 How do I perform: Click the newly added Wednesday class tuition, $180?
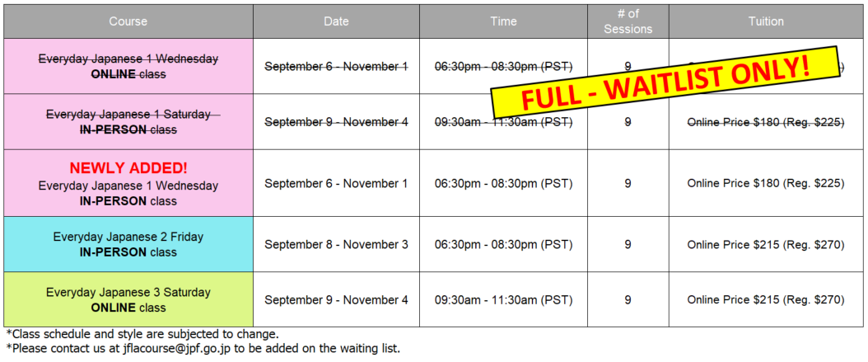coord(766,183)
